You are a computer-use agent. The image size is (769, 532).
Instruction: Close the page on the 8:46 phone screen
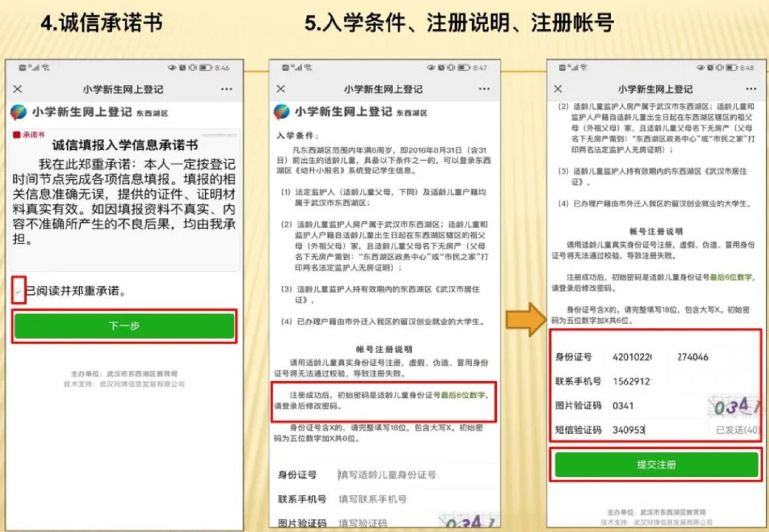[18, 89]
